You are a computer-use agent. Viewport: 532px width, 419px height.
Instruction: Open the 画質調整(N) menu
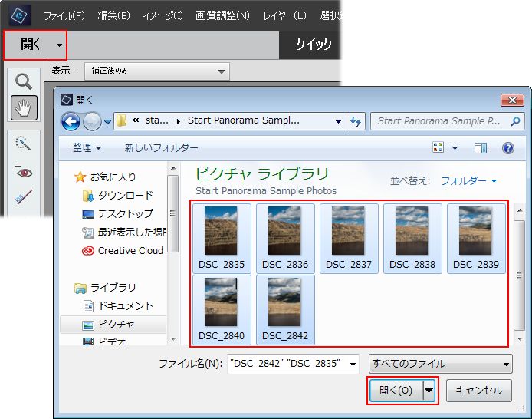pos(222,15)
